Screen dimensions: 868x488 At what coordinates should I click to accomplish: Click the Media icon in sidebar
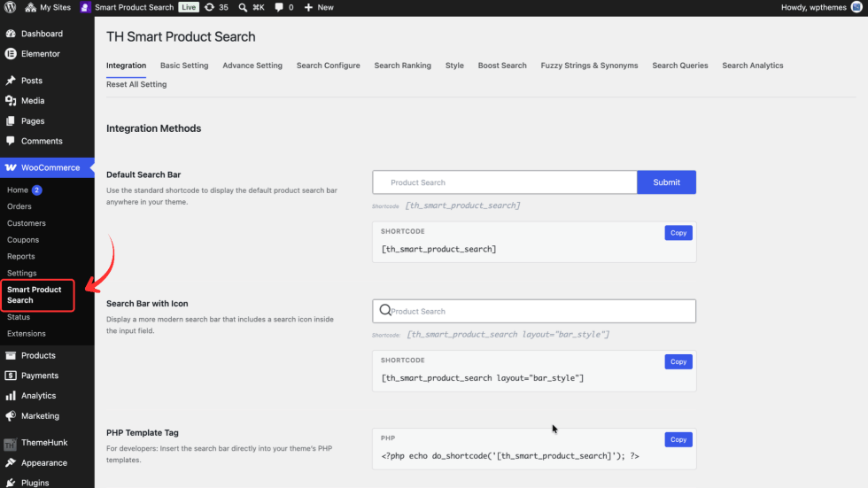[x=11, y=101]
